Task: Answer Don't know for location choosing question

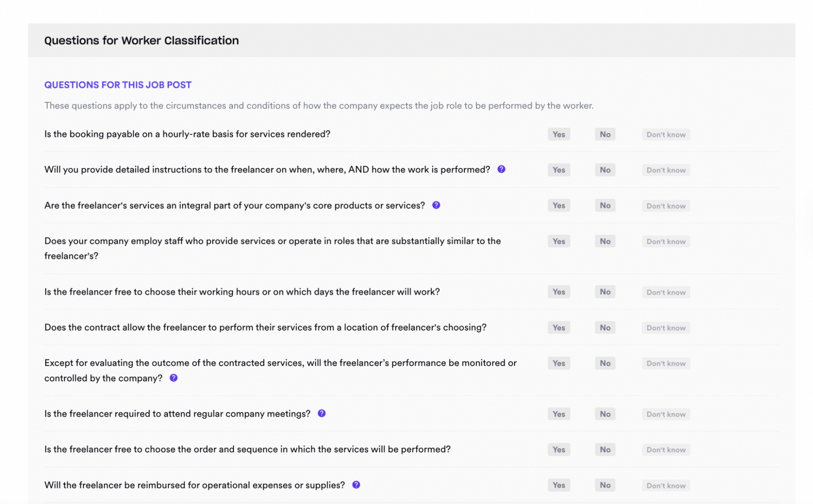Action: tap(666, 327)
